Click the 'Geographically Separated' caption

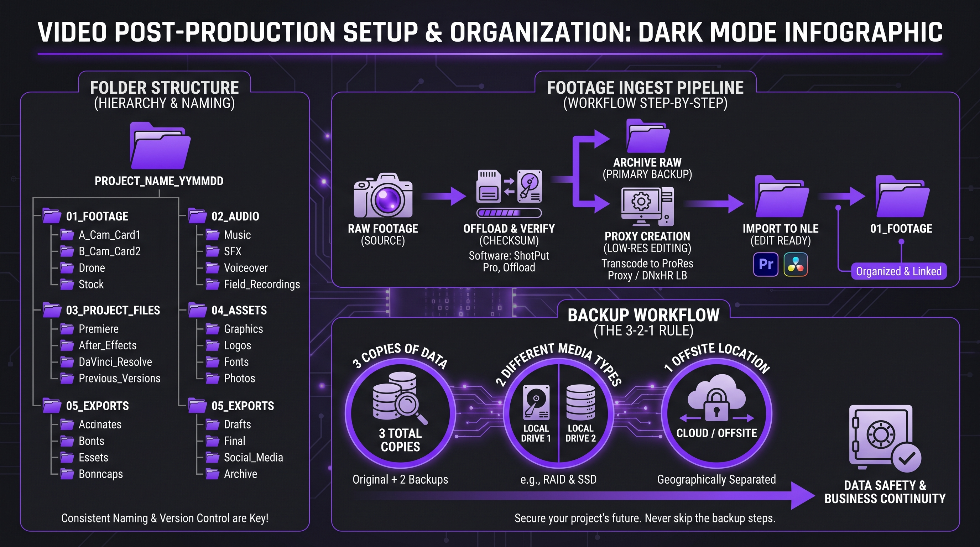click(x=716, y=479)
